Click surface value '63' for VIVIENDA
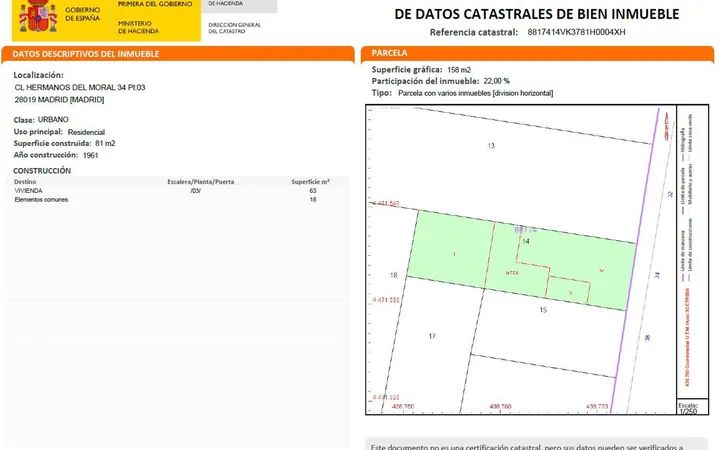This screenshot has width=720, height=450. click(313, 191)
